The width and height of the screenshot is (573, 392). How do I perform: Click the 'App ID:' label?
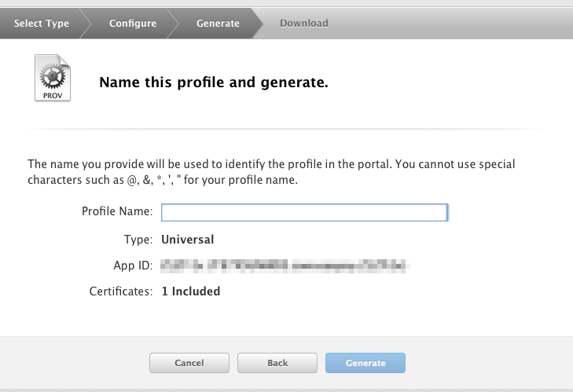[133, 266]
